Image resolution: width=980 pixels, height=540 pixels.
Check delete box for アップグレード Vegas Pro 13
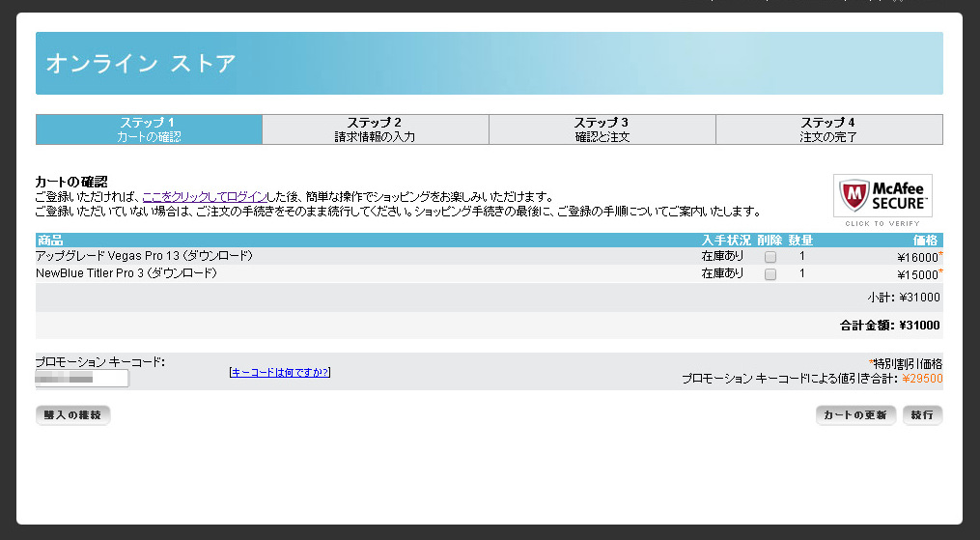click(770, 257)
